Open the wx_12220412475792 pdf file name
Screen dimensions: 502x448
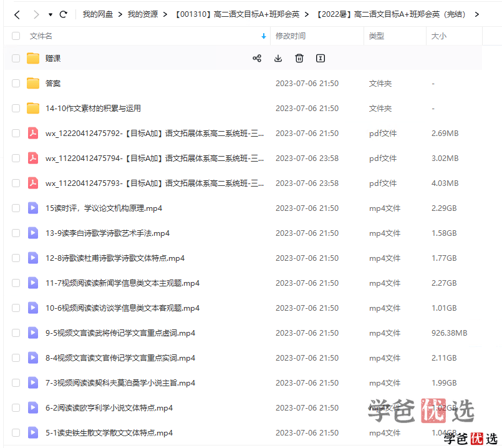click(x=155, y=134)
